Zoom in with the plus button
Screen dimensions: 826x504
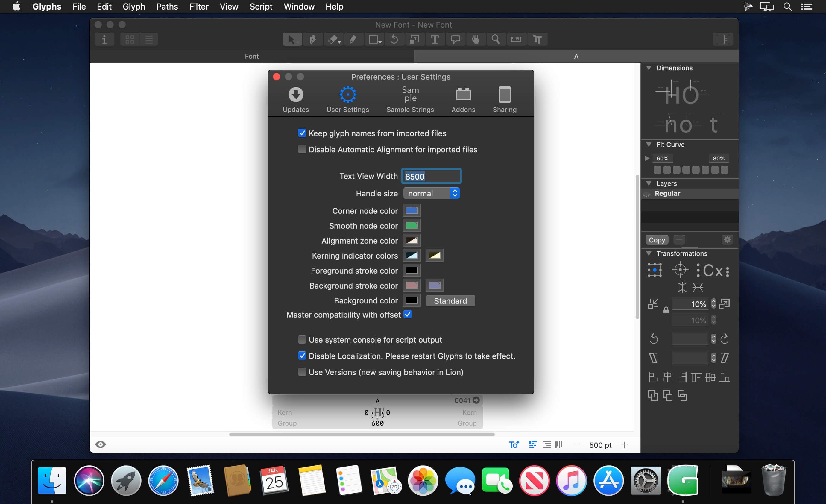tap(624, 445)
